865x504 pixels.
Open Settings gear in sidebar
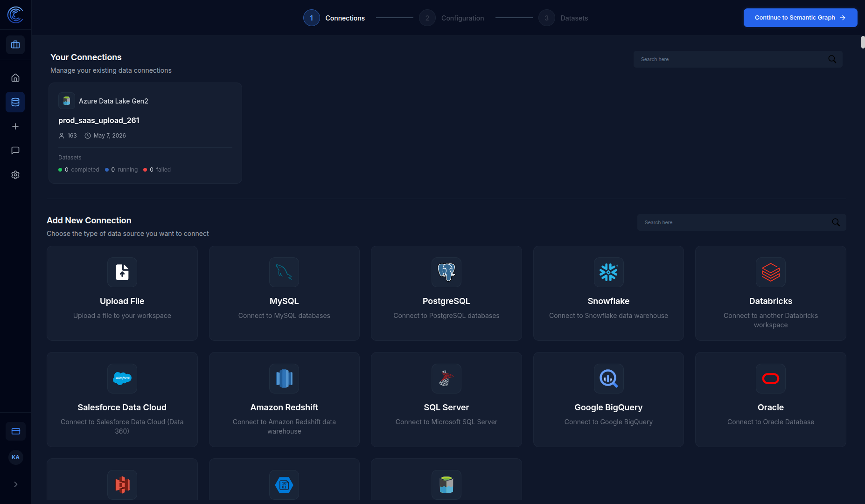pyautogui.click(x=15, y=175)
